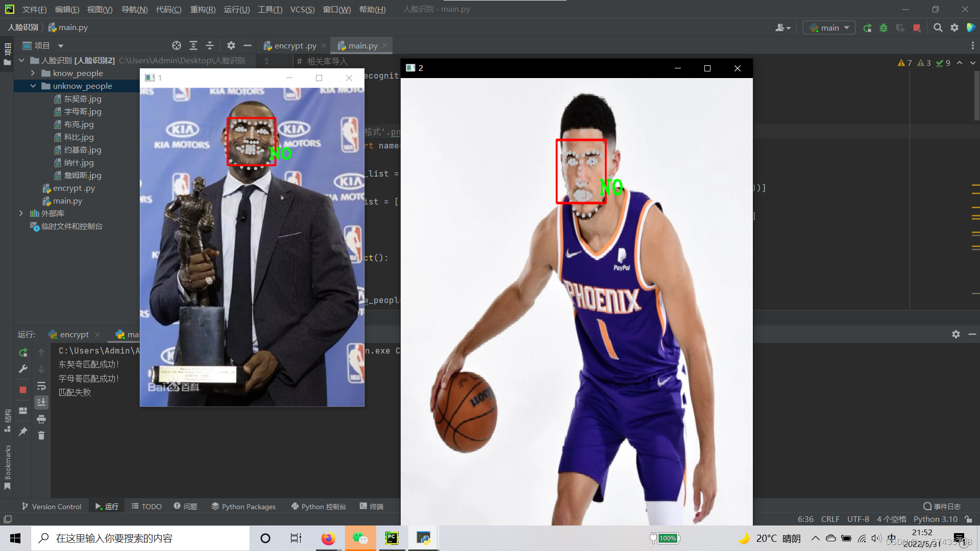Clear console output with the trash icon
The height and width of the screenshot is (551, 980).
pyautogui.click(x=41, y=436)
